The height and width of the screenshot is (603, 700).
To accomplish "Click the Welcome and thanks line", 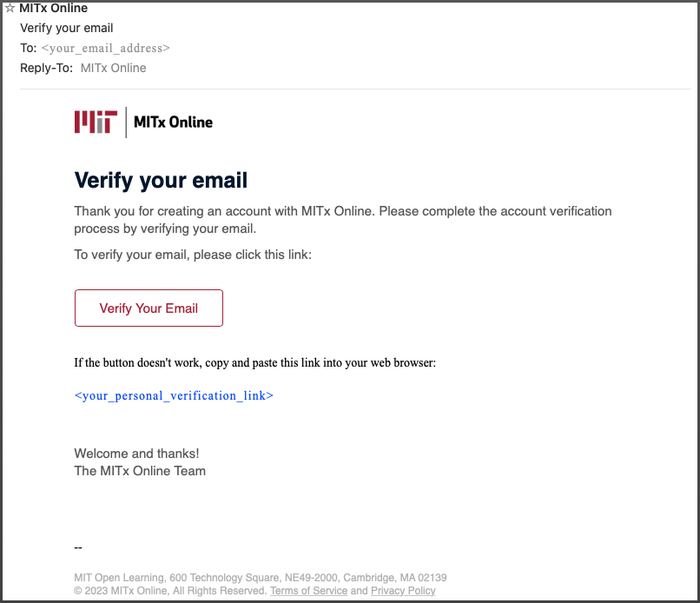I will click(x=136, y=454).
